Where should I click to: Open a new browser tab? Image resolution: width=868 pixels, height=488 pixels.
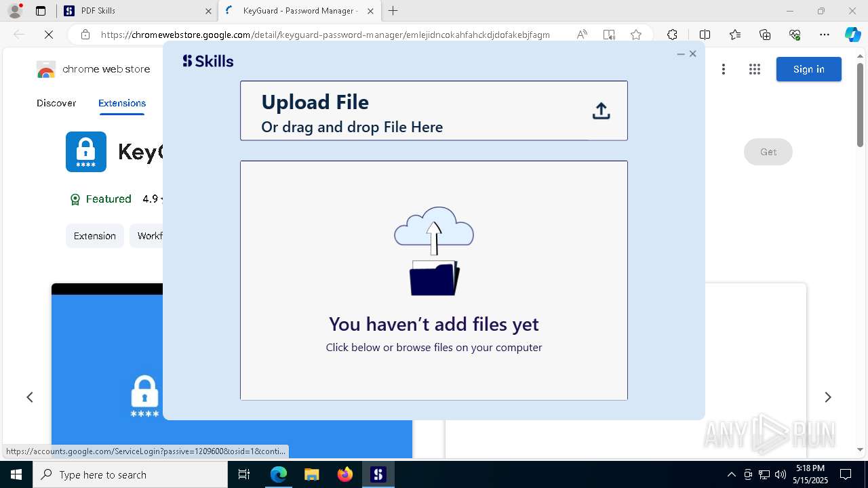pyautogui.click(x=393, y=11)
